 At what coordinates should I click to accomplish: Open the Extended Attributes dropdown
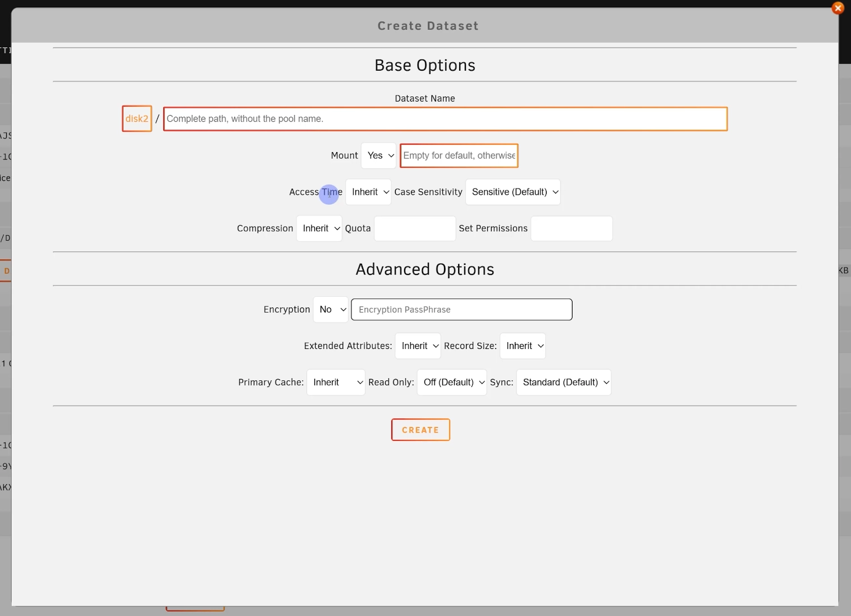tap(418, 346)
